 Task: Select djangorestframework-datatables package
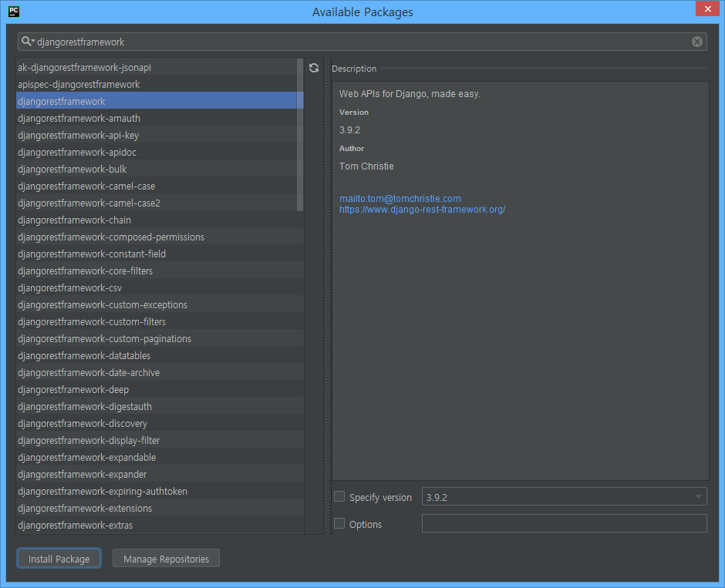160,356
